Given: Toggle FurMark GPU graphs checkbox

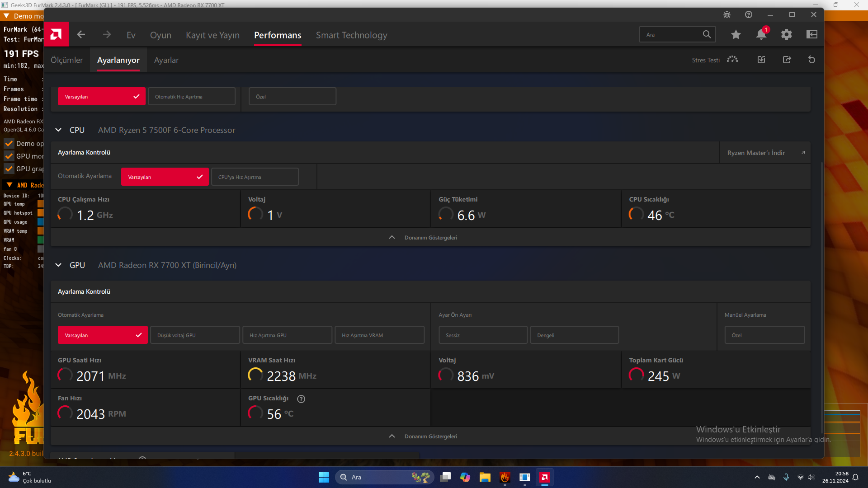Looking at the screenshot, I should (x=9, y=169).
